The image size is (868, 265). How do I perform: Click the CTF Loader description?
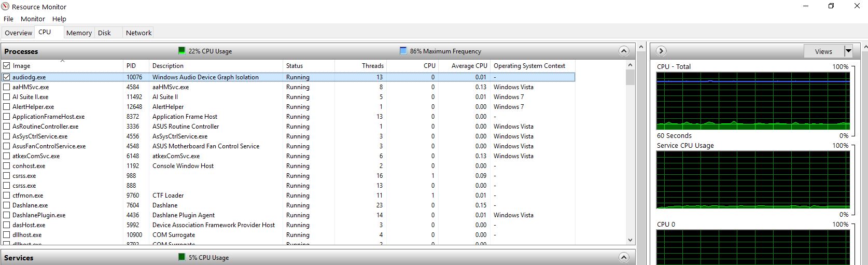tap(168, 196)
